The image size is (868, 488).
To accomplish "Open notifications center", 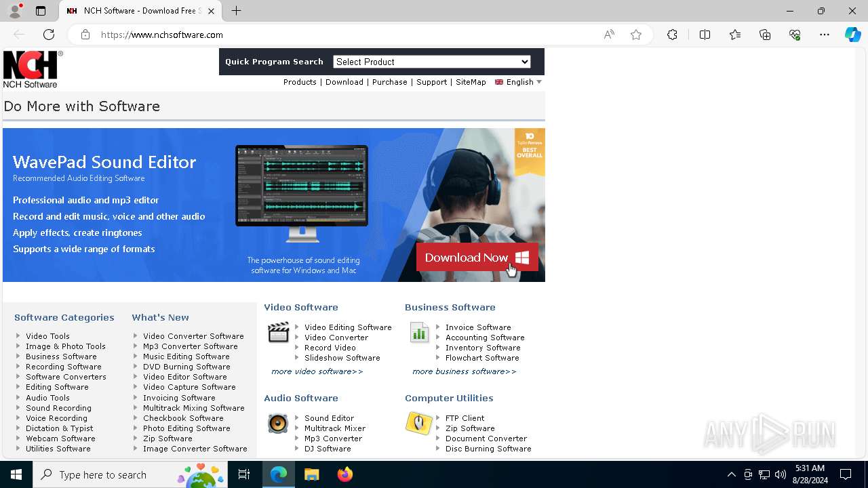I will point(846,474).
